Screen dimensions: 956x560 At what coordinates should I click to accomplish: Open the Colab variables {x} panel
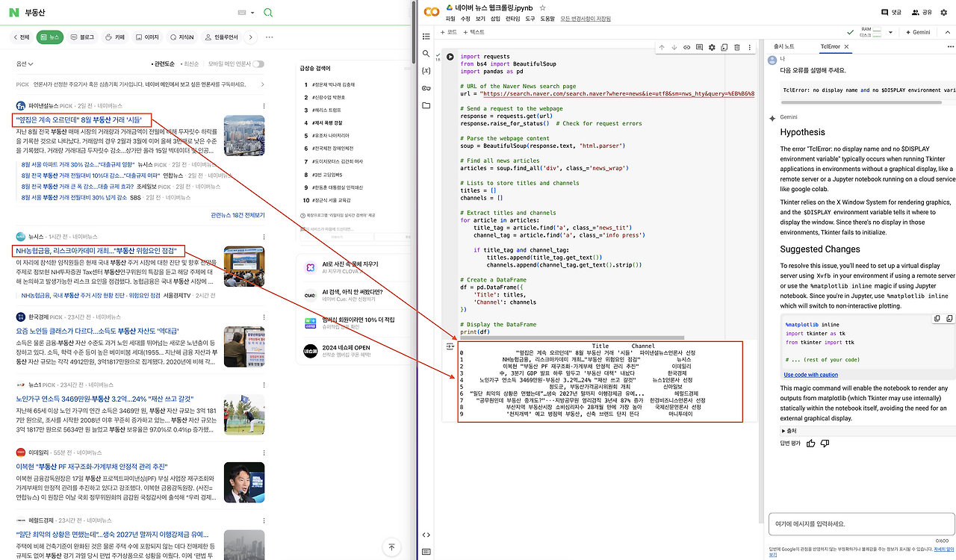(426, 71)
